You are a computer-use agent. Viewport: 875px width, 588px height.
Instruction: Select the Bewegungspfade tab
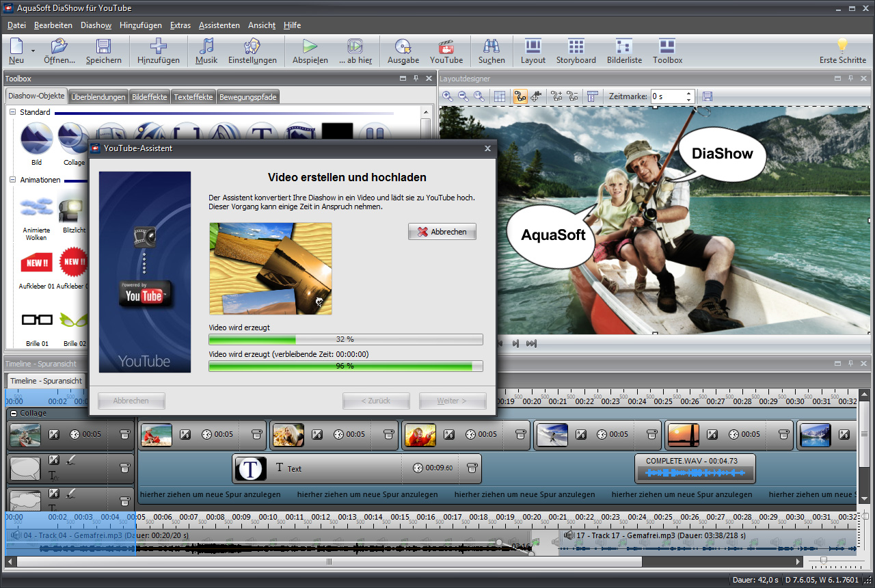[x=247, y=97]
